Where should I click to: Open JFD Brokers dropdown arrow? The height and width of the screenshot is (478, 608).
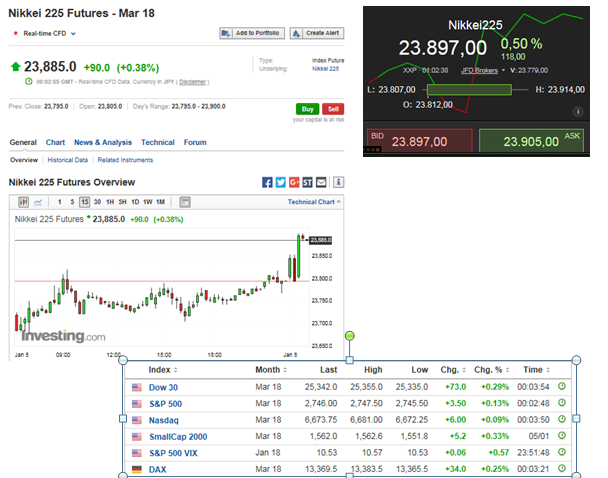(503, 70)
